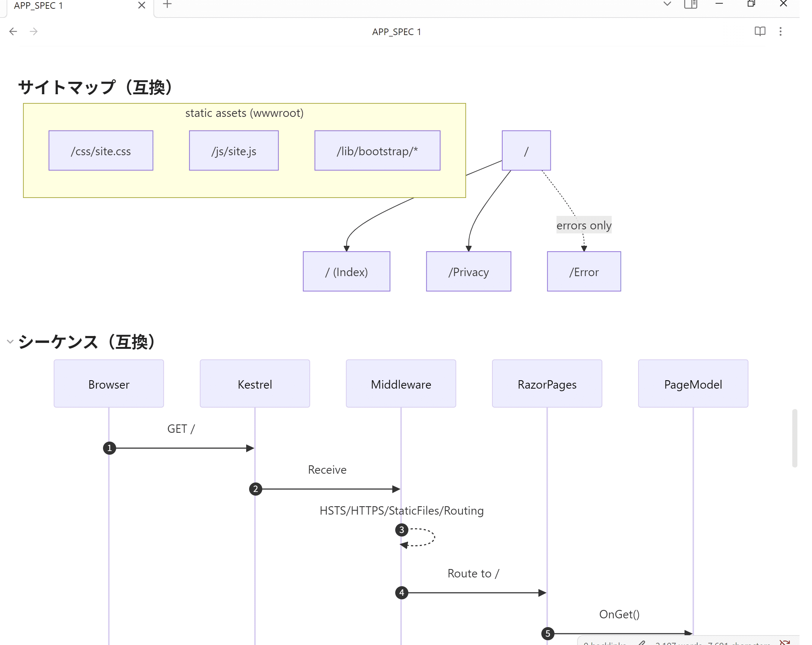Image resolution: width=812 pixels, height=645 pixels.
Task: Open new tab with plus icon
Action: pos(167,4)
